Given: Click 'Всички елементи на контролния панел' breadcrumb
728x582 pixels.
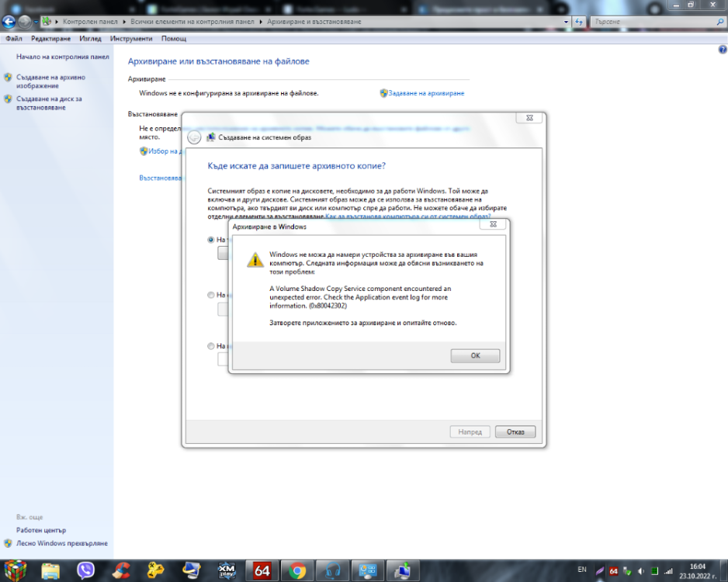Looking at the screenshot, I should click(x=192, y=22).
